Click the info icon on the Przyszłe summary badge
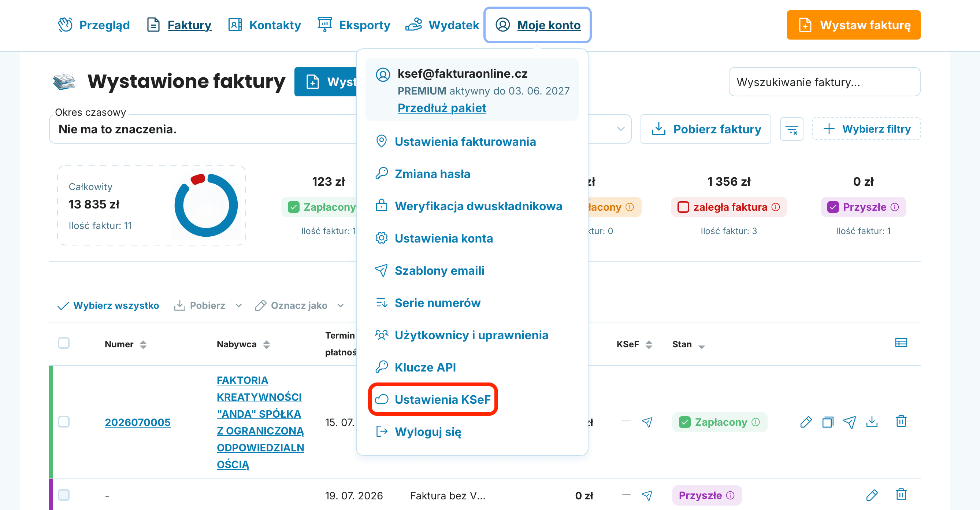 [895, 207]
